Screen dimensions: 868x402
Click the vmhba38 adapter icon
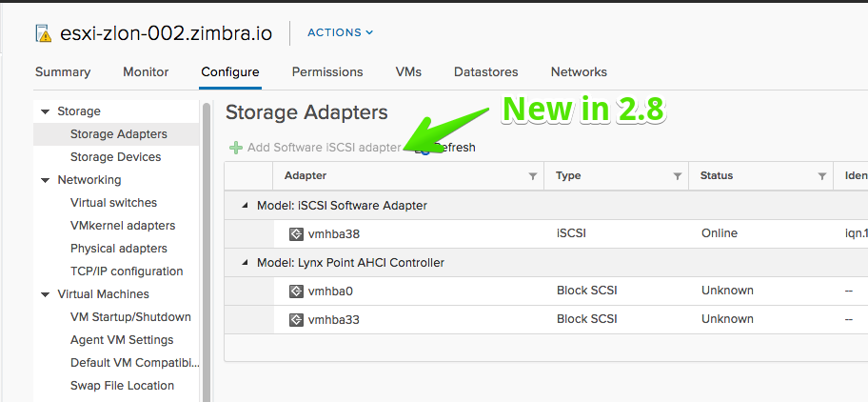pyautogui.click(x=296, y=233)
